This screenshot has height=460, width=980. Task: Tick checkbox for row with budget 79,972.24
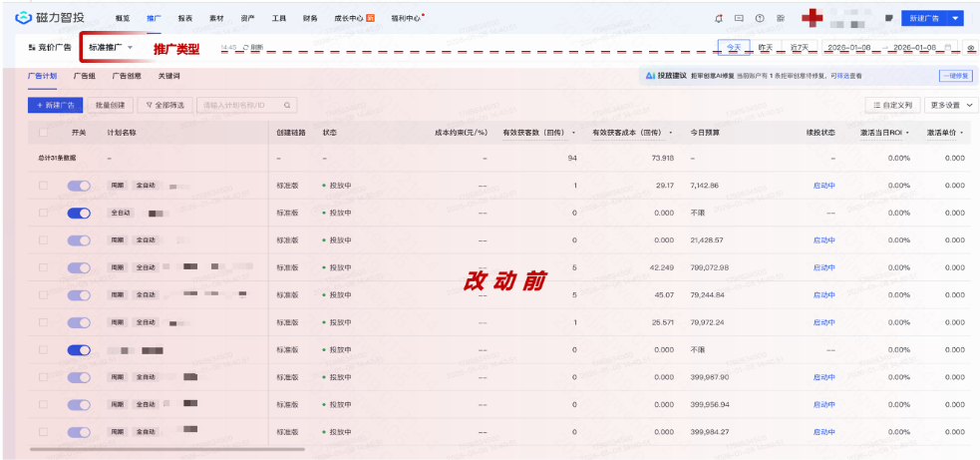pos(43,322)
